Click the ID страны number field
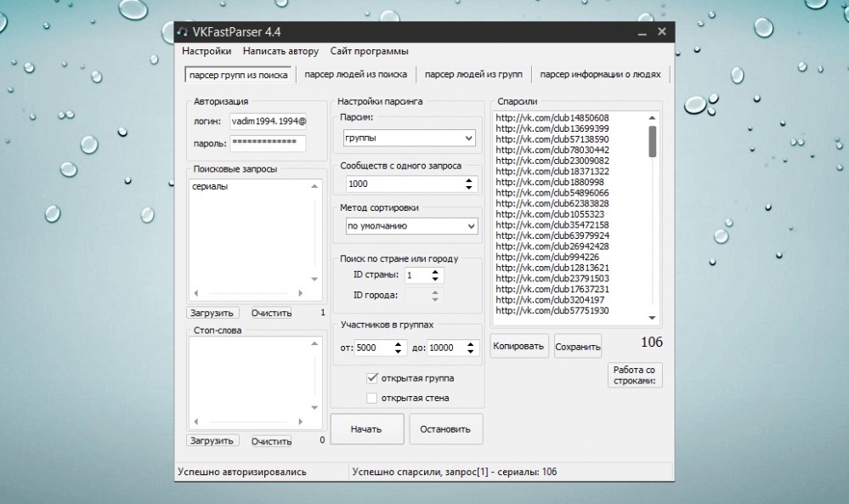Screen dimensions: 849x504 tap(417, 275)
